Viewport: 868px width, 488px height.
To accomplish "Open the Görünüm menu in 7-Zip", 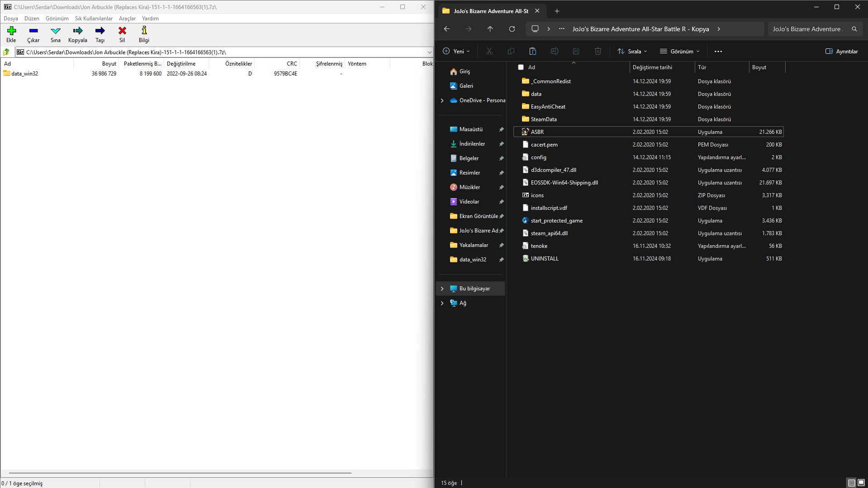I will click(57, 19).
